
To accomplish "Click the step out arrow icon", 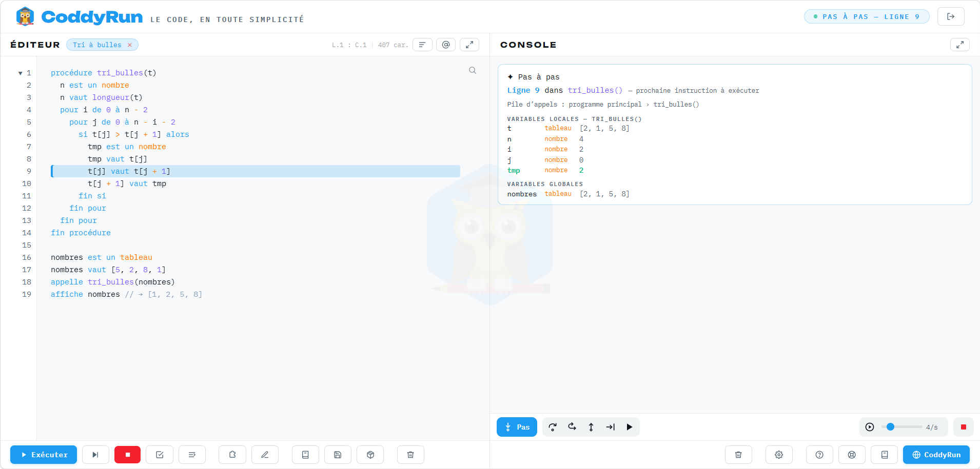I will (591, 427).
